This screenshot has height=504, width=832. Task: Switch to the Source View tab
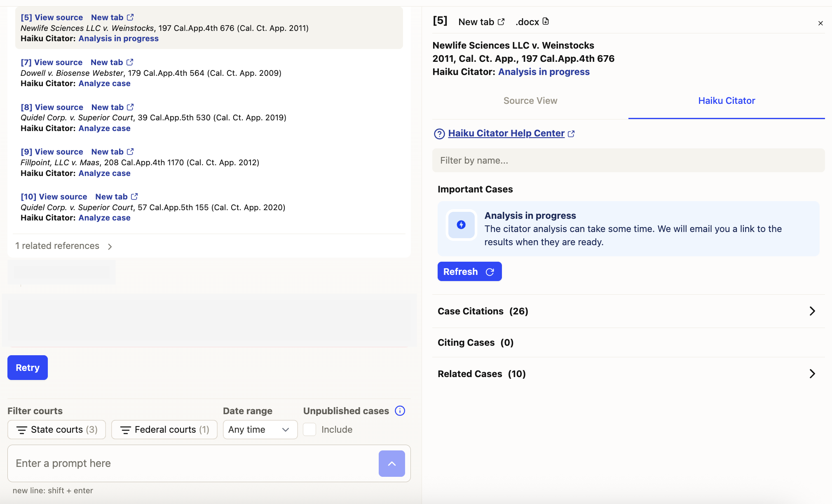coord(530,101)
